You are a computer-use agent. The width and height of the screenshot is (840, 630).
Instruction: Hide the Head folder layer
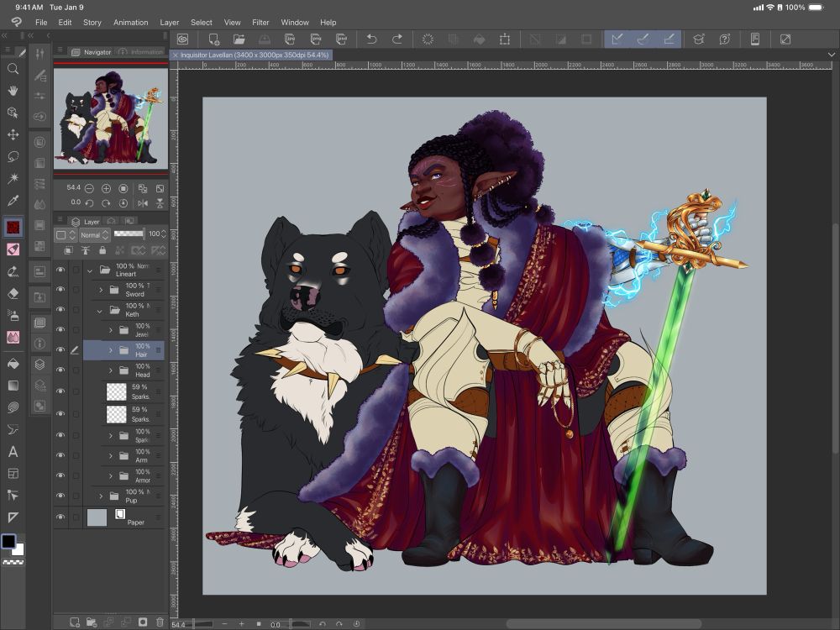coord(60,370)
